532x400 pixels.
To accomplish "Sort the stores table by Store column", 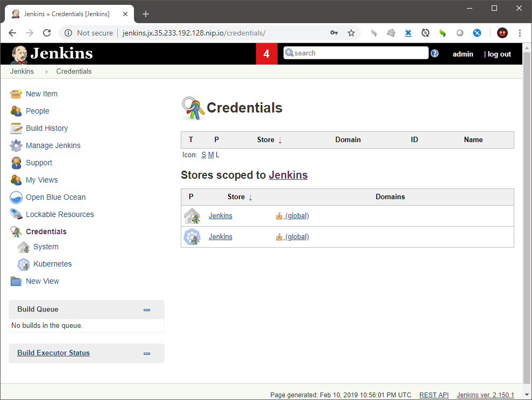I will 240,197.
